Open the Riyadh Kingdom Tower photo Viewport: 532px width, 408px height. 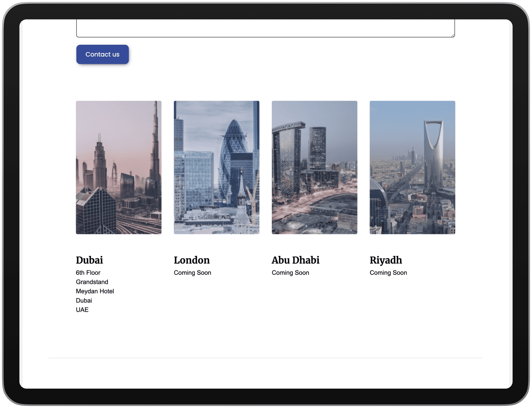click(412, 167)
